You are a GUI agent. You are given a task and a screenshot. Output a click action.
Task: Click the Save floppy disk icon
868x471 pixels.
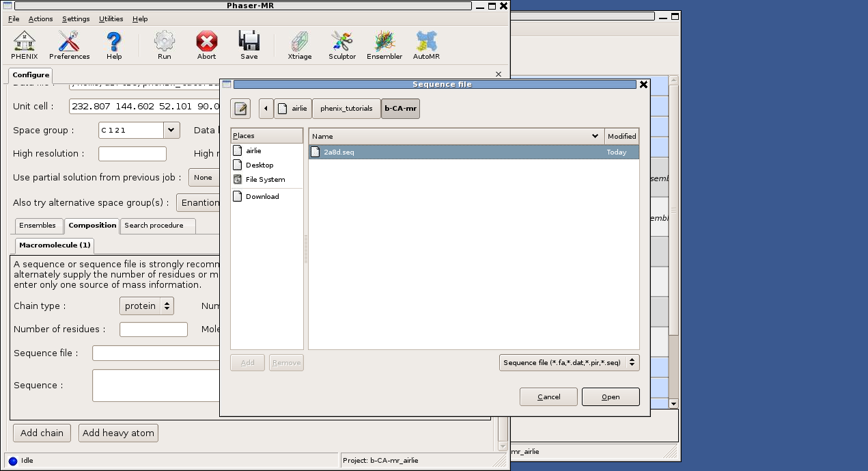tap(249, 45)
